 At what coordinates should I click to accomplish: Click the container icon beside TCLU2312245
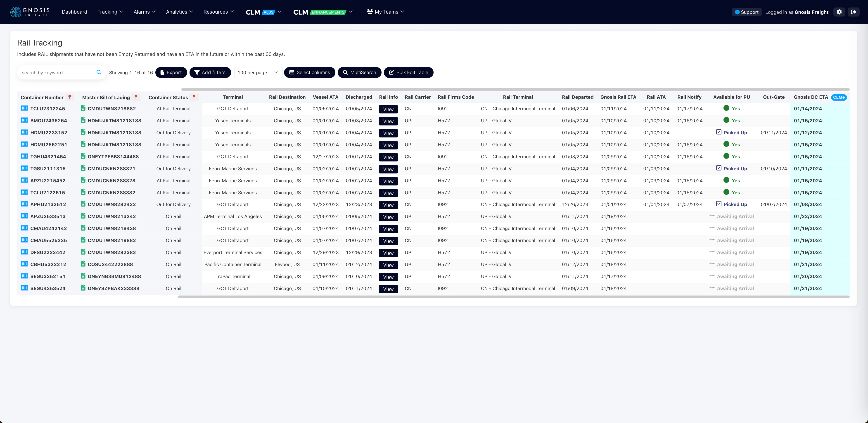pos(24,108)
